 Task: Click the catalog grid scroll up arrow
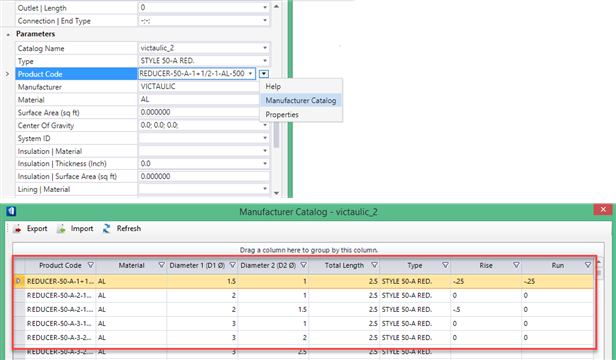tap(599, 263)
